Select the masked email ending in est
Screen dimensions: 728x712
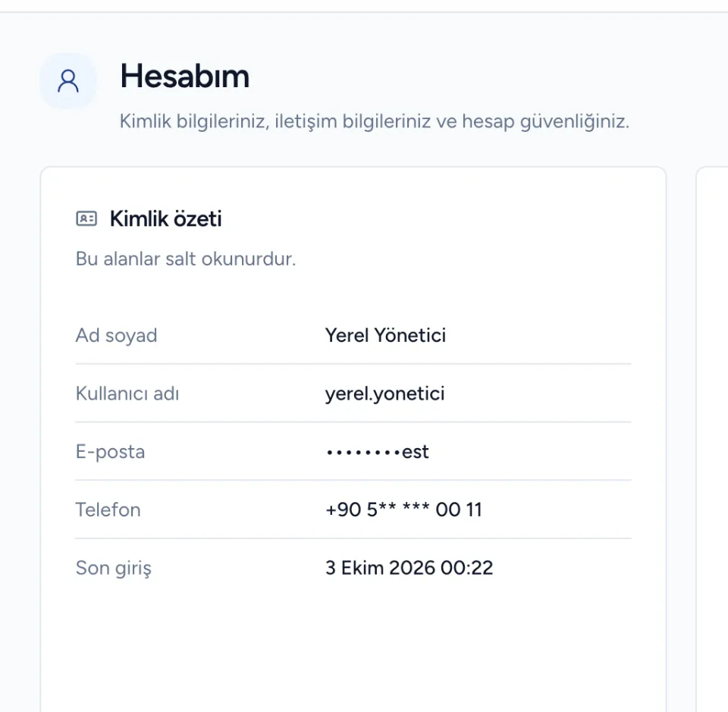[378, 452]
